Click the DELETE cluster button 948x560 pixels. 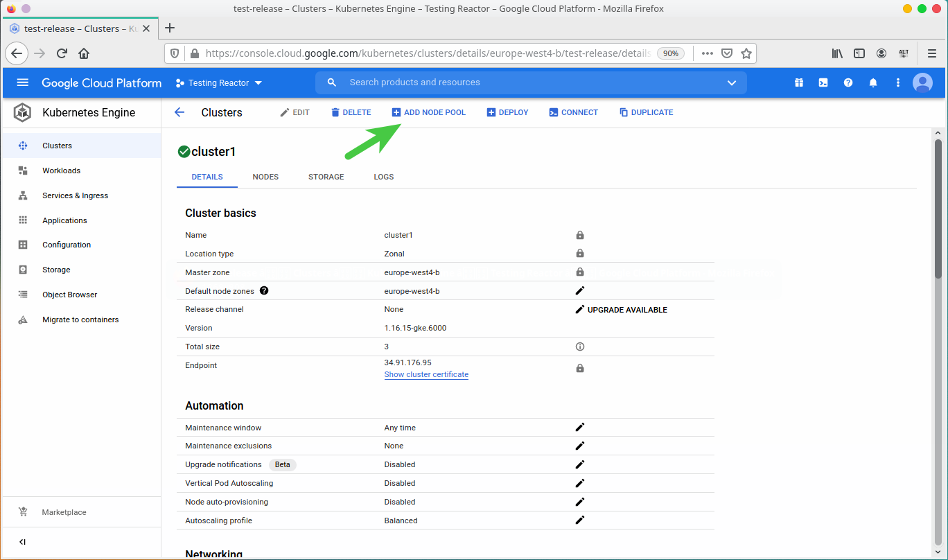point(351,112)
